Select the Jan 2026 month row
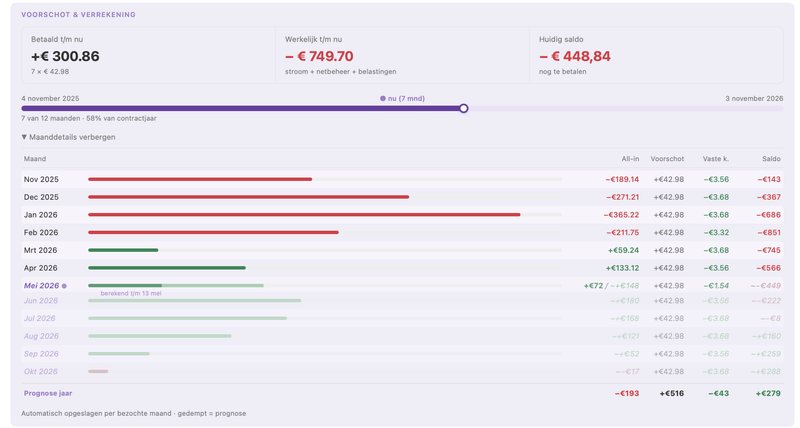The height and width of the screenshot is (428, 800). point(402,215)
